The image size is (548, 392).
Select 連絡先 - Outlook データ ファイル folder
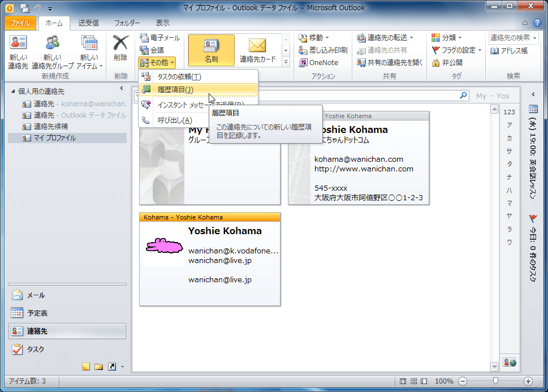click(x=74, y=115)
